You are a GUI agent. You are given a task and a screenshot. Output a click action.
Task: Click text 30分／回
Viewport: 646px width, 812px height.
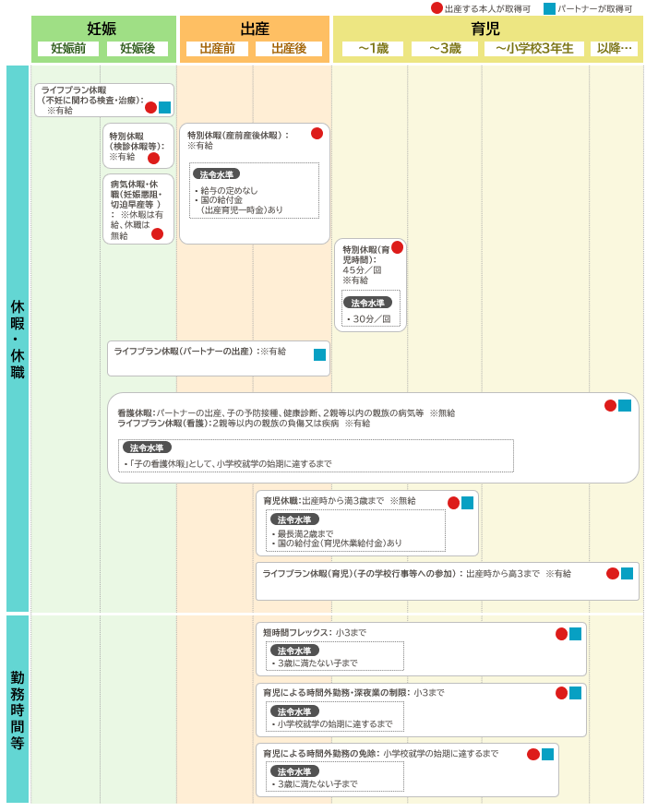click(371, 319)
